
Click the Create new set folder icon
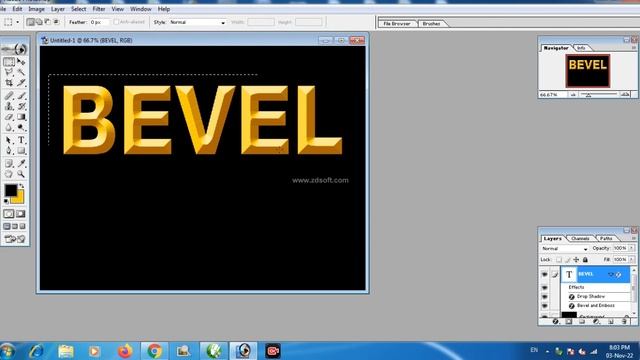[x=582, y=322]
